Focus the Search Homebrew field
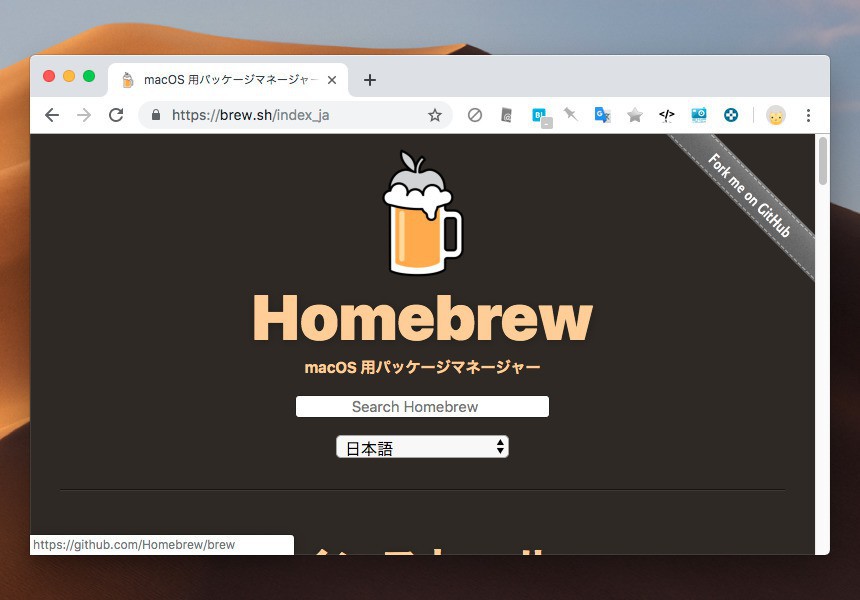Screen dimensions: 860x600 422,406
